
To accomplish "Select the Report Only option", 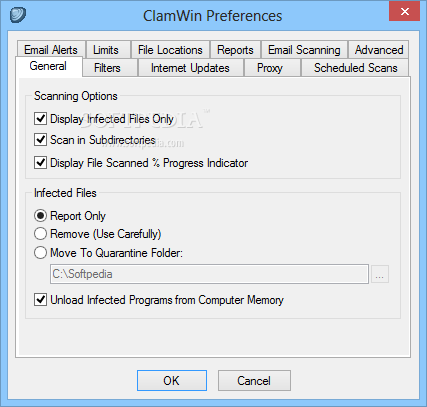I will (x=40, y=216).
